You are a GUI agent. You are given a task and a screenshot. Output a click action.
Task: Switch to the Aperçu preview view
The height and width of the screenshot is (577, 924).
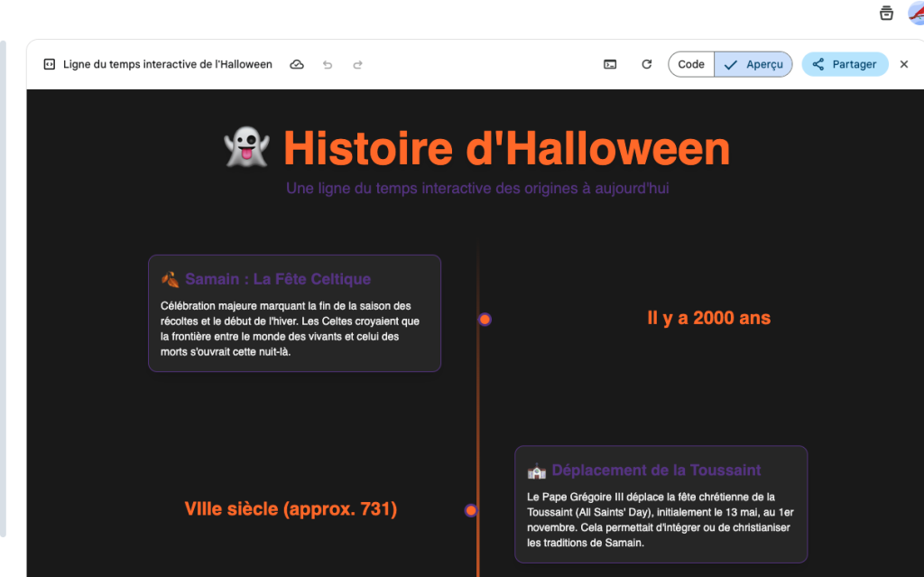point(753,65)
